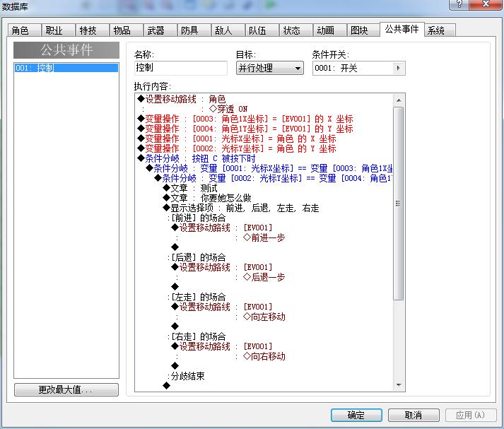
Task: Go to the 动画 tab
Action: 330,30
